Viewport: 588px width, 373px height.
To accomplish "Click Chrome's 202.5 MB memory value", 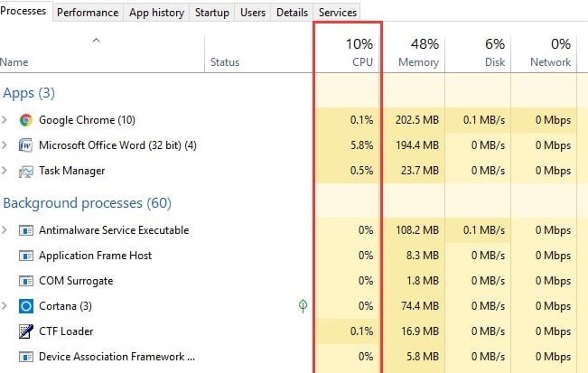I will click(x=417, y=120).
